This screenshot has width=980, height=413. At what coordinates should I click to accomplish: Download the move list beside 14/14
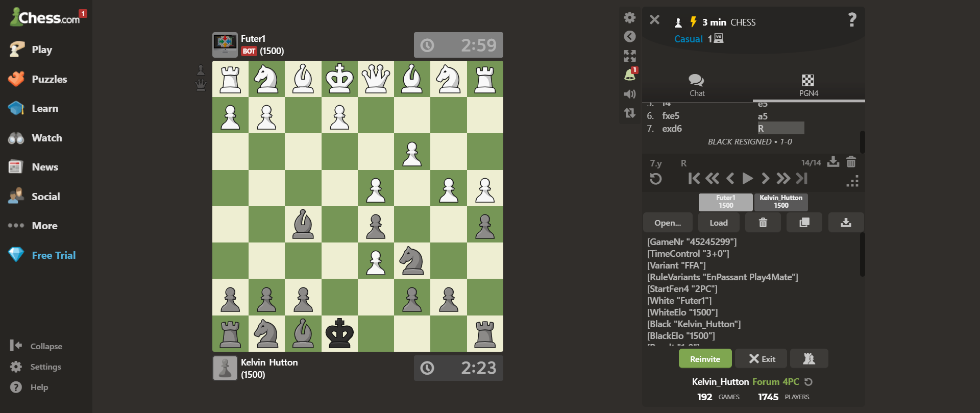click(x=833, y=162)
